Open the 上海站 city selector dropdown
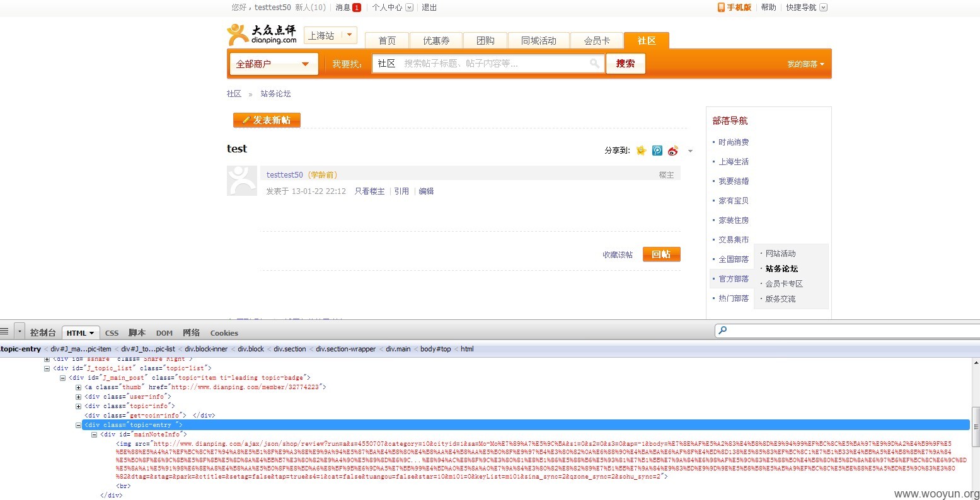 point(330,36)
